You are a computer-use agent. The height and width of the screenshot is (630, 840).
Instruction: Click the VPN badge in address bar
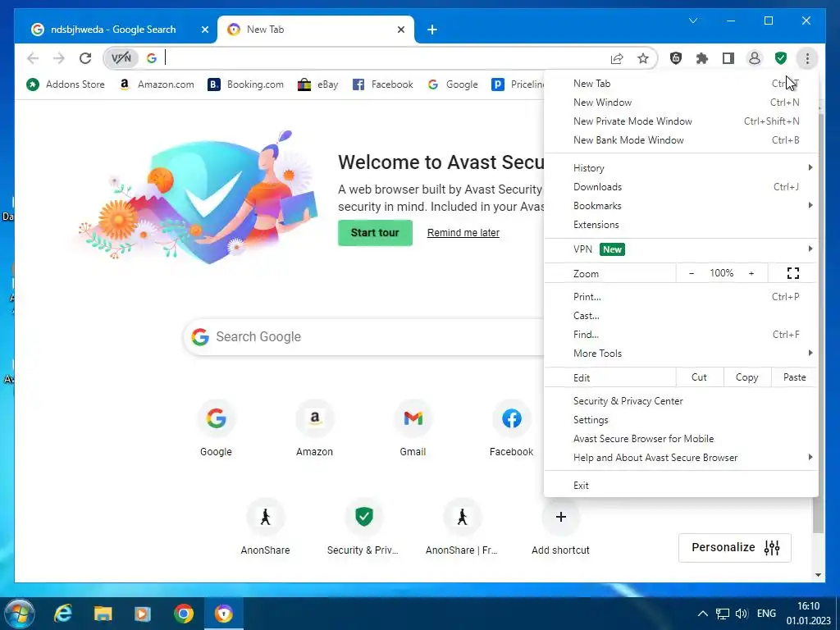tap(121, 58)
